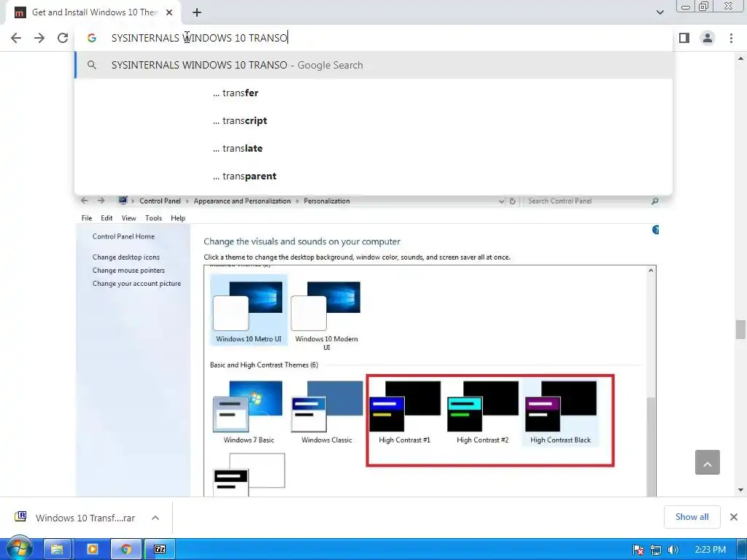
Task: Click the Basic and High Contrast Themes heading
Action: 264,365
